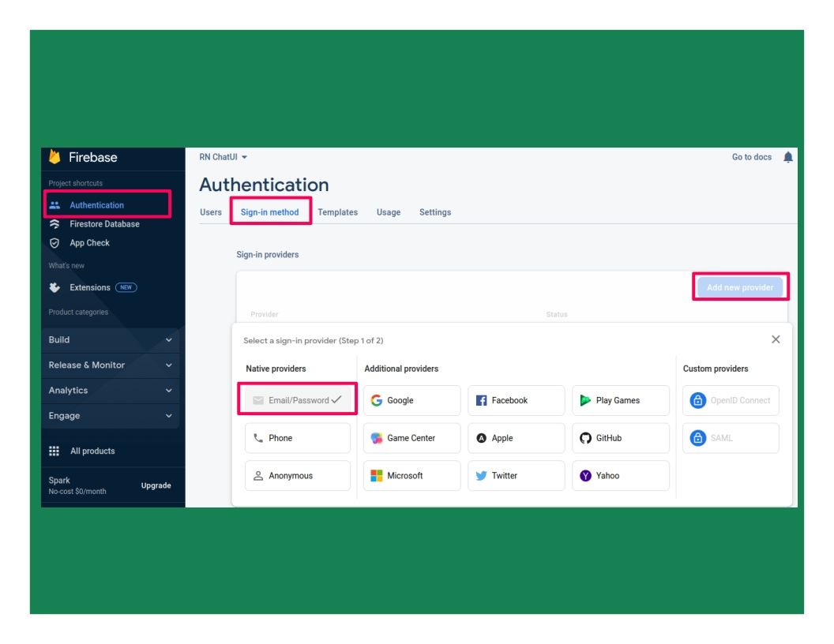Click the Google logo icon
Viewport: 834px width, 644px height.
click(377, 401)
